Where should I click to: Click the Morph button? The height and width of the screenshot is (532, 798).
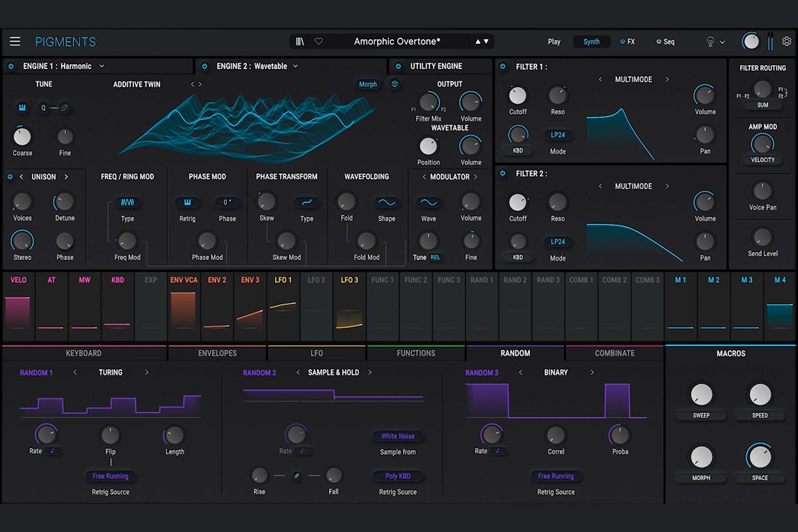point(368,84)
